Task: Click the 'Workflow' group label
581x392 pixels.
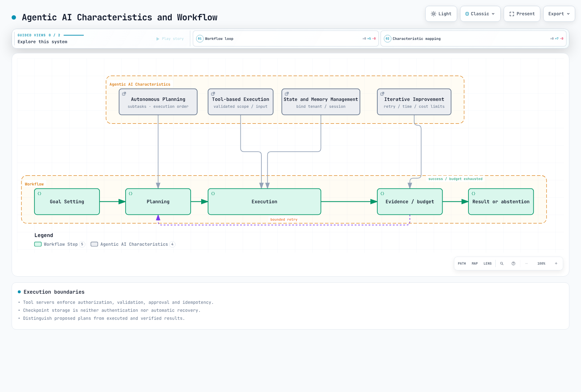Action: pyautogui.click(x=34, y=184)
